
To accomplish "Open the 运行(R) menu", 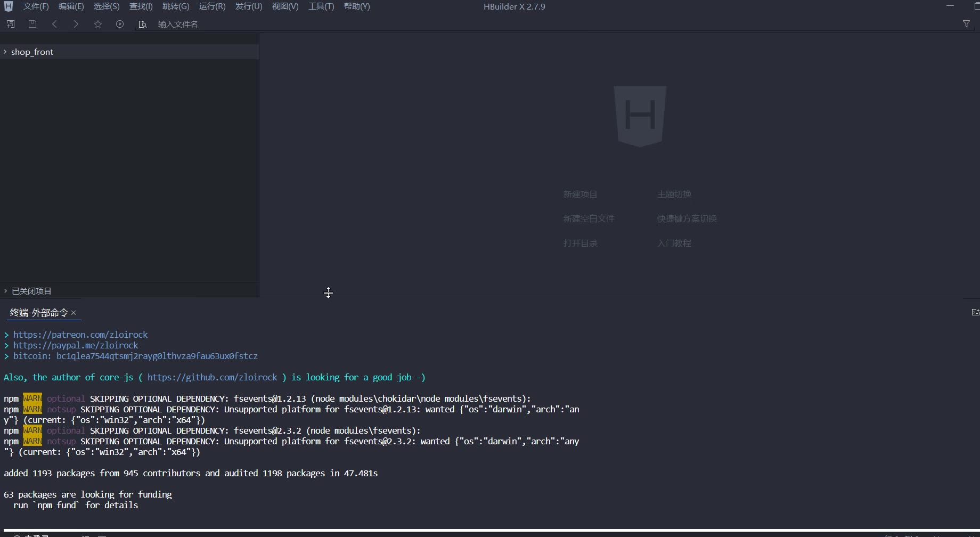I will click(x=212, y=6).
